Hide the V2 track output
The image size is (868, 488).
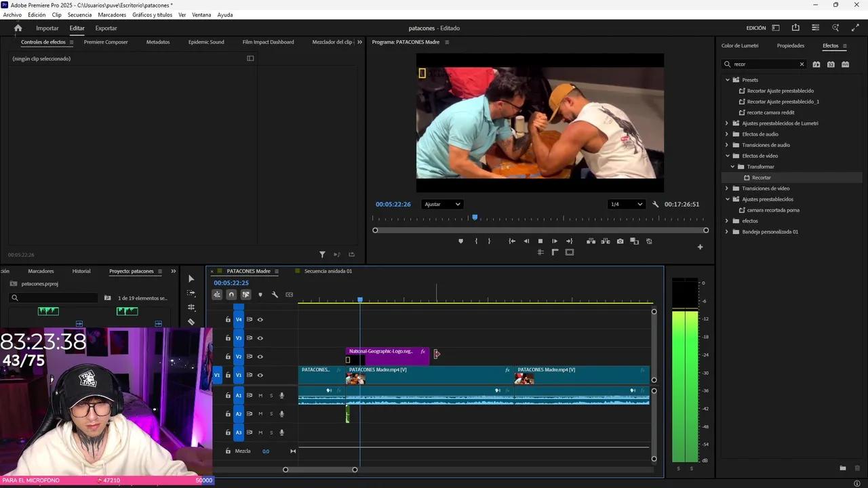click(x=260, y=357)
